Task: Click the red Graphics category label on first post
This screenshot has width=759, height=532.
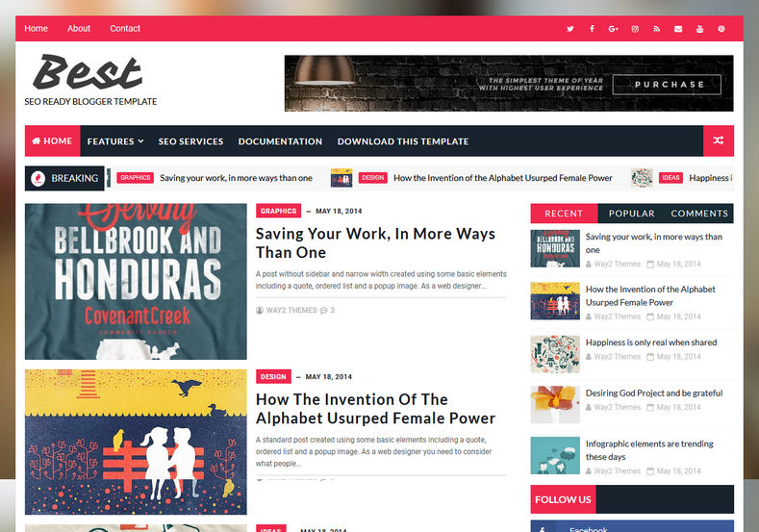Action: tap(278, 211)
